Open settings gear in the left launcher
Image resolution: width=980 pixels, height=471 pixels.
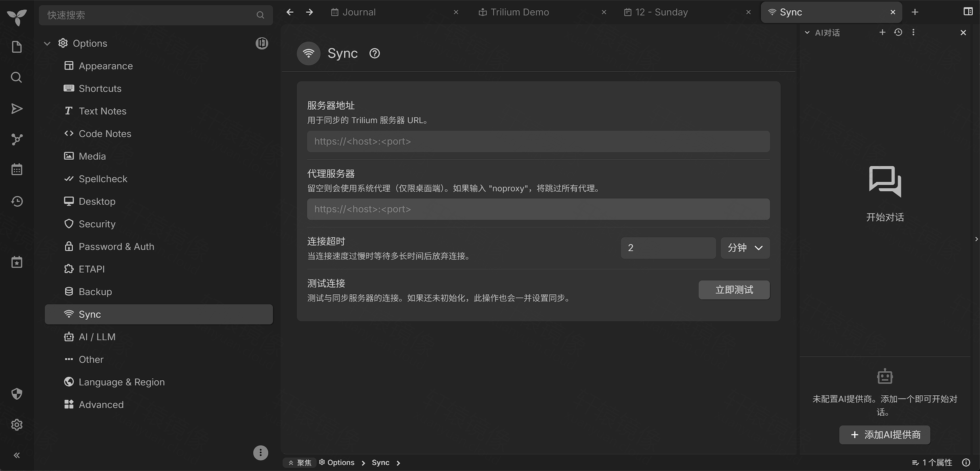(17, 425)
